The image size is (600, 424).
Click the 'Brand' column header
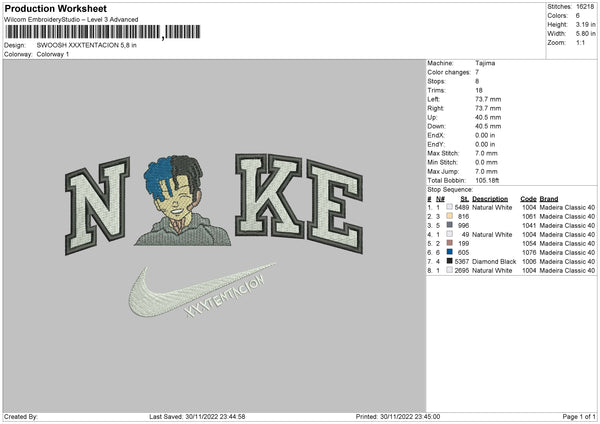[549, 199]
